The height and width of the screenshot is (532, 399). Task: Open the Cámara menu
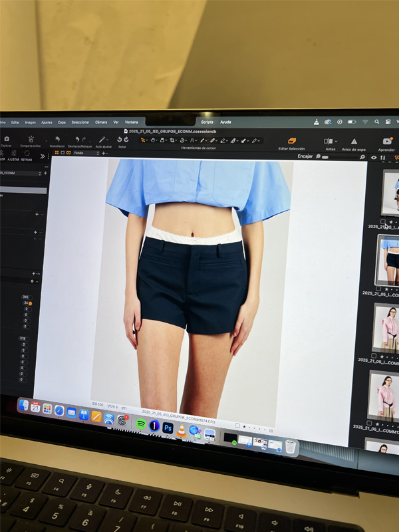(100, 122)
